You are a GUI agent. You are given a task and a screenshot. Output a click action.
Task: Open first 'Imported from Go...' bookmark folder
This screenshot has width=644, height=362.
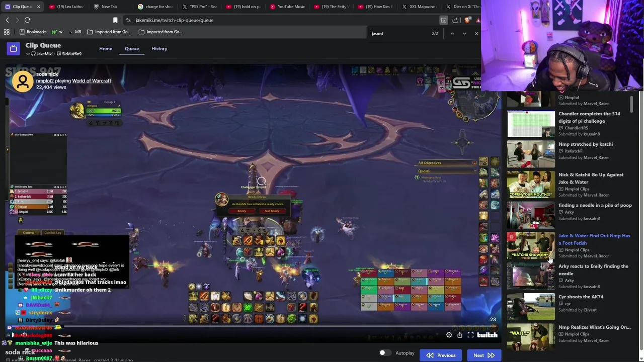(109, 32)
